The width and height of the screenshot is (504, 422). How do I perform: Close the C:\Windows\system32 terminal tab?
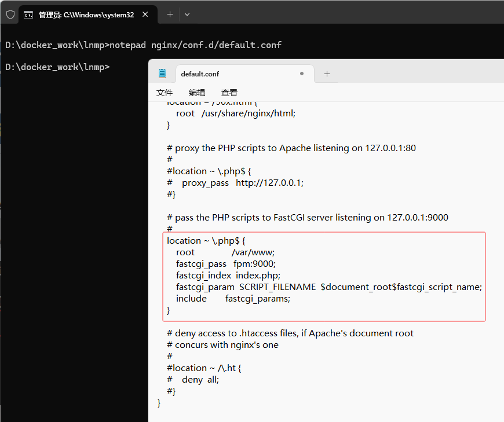point(145,14)
